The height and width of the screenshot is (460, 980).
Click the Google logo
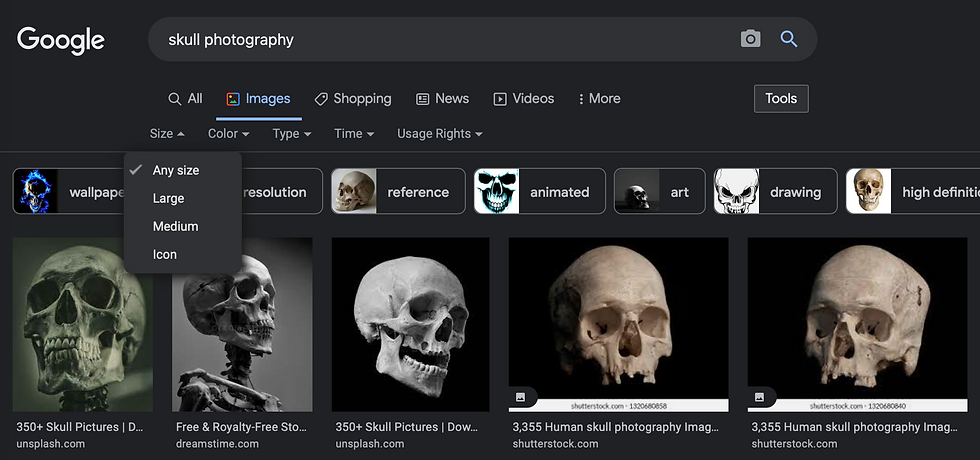(x=61, y=41)
